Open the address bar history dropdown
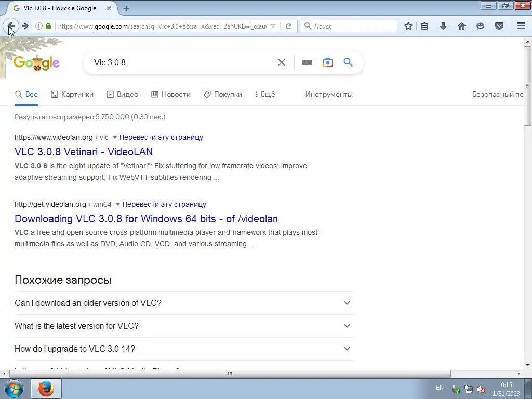This screenshot has width=532, height=399. pyautogui.click(x=273, y=26)
